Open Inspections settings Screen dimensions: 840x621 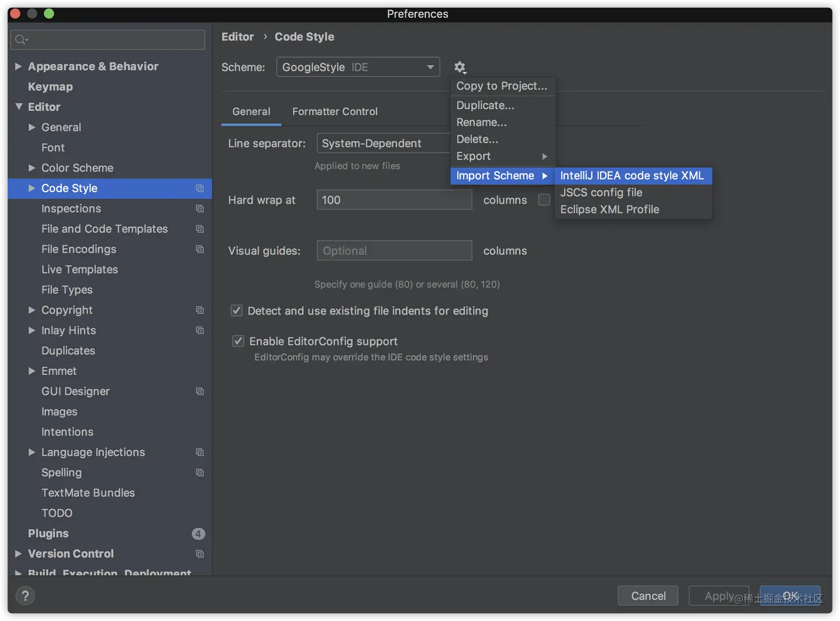(71, 208)
